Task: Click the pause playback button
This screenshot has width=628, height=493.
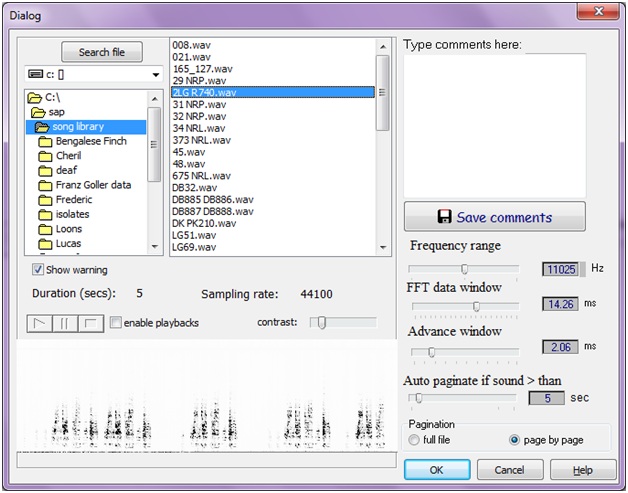Action: 65,324
